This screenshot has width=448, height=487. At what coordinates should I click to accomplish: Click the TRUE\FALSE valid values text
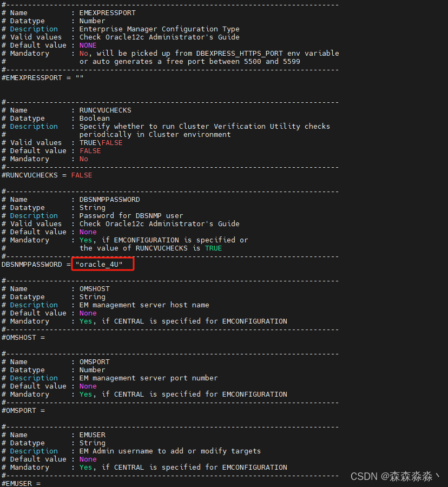101,142
